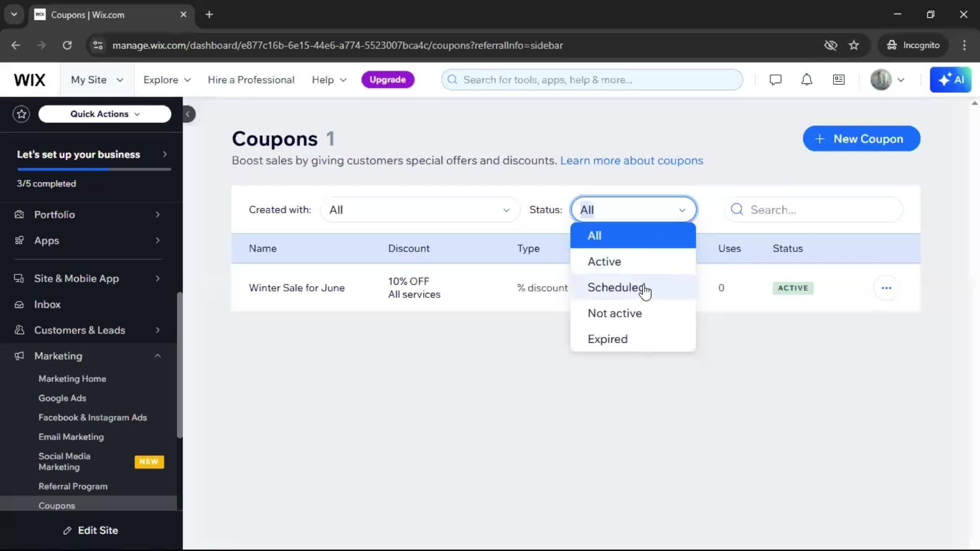This screenshot has width=980, height=551.
Task: Click the ACTIVE status badge
Action: [793, 288]
